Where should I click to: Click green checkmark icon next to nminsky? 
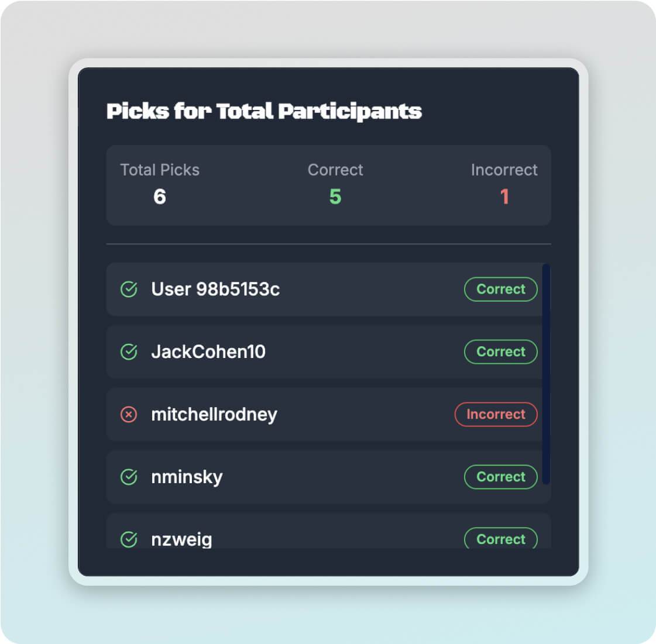(x=129, y=477)
